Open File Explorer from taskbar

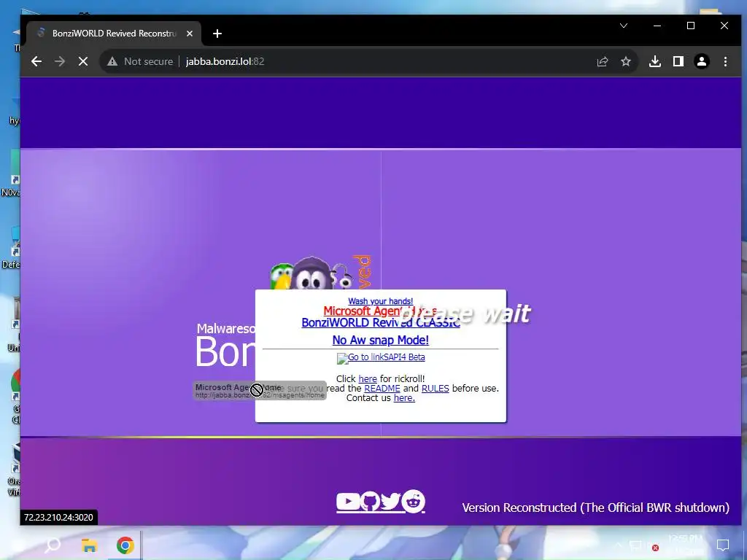89,545
